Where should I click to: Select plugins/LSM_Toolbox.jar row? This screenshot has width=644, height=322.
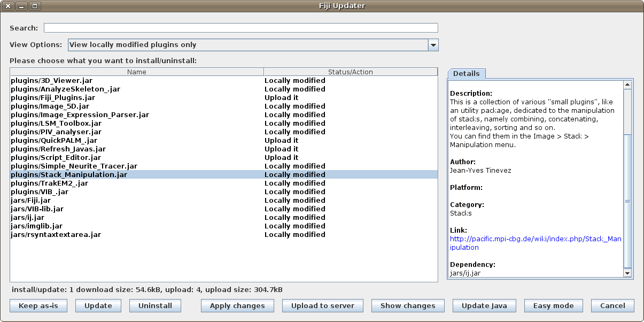pyautogui.click(x=224, y=124)
